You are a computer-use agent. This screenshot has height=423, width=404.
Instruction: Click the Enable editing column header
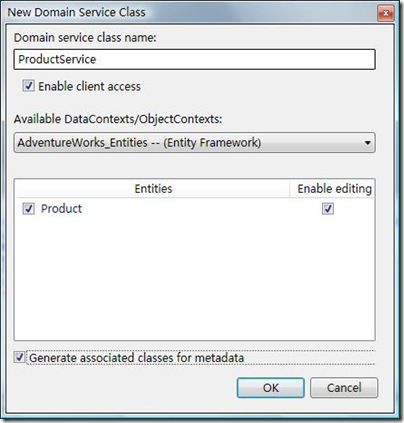click(334, 189)
